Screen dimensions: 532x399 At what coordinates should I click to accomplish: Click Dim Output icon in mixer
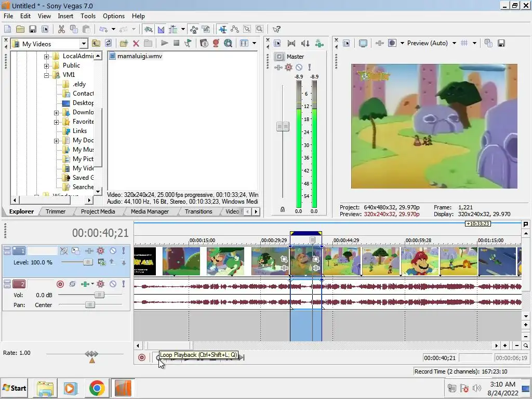click(x=305, y=43)
